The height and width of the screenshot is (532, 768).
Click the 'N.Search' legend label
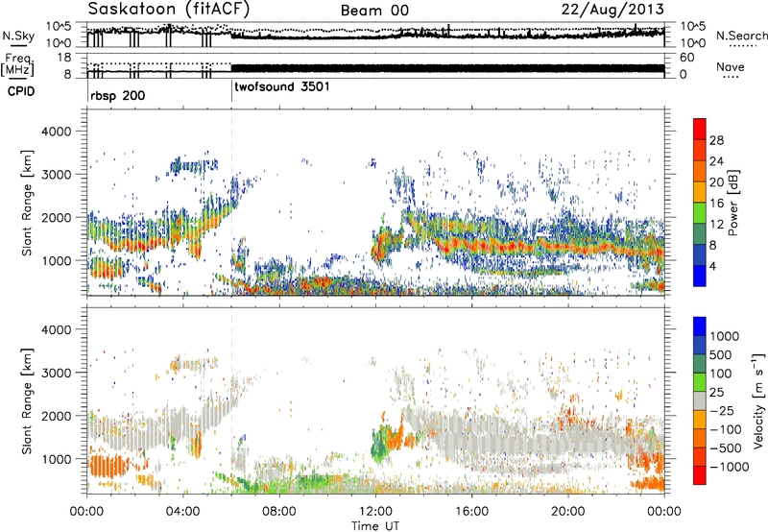click(741, 36)
